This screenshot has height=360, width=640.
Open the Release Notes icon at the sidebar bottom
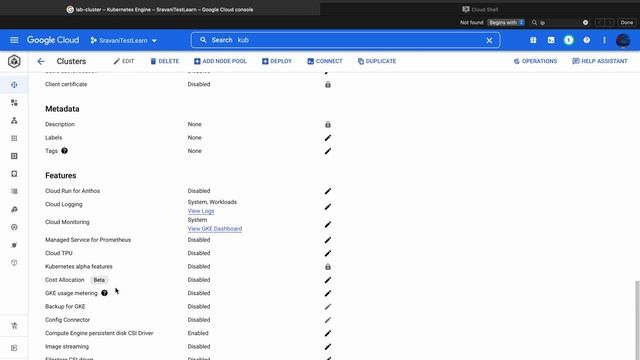(x=14, y=348)
